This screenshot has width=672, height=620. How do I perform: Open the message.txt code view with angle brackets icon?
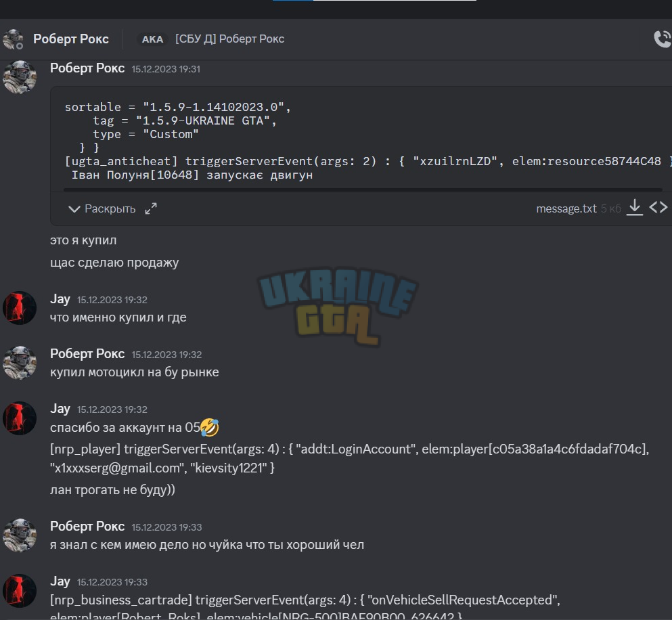pyautogui.click(x=658, y=208)
